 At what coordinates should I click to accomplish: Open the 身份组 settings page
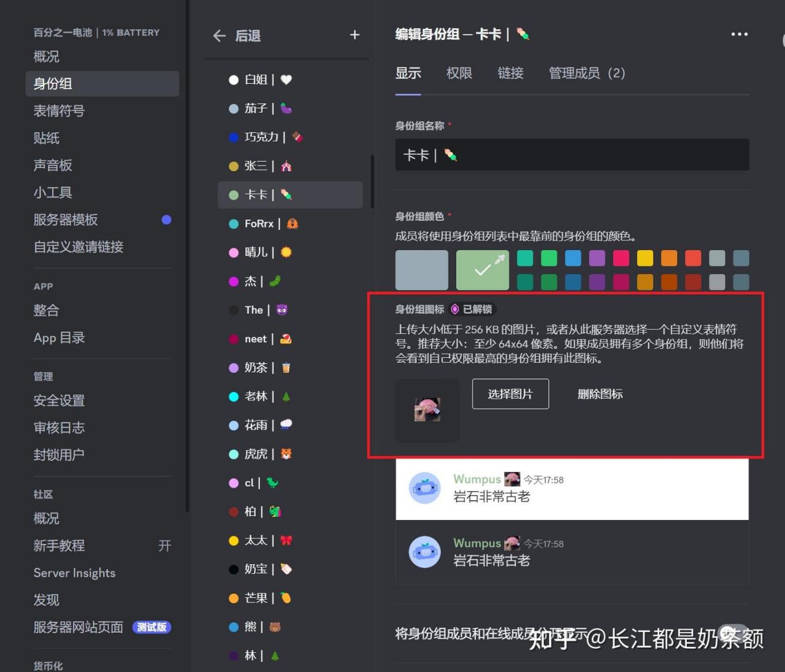tap(102, 83)
